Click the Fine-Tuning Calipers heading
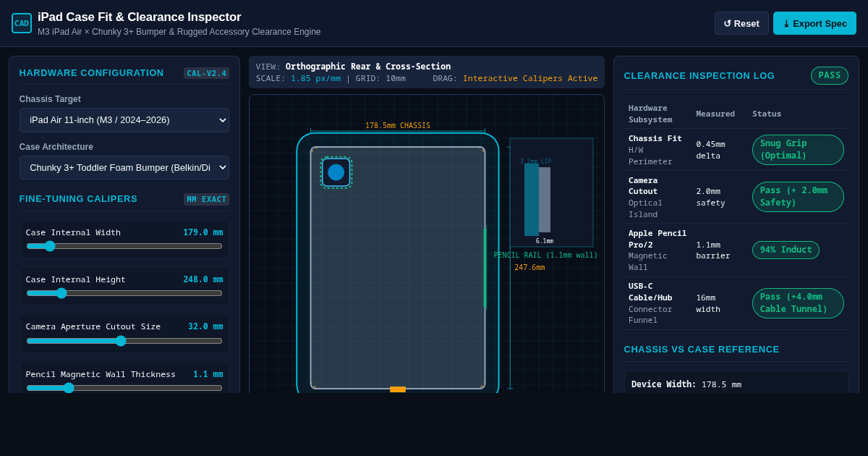 tap(78, 199)
